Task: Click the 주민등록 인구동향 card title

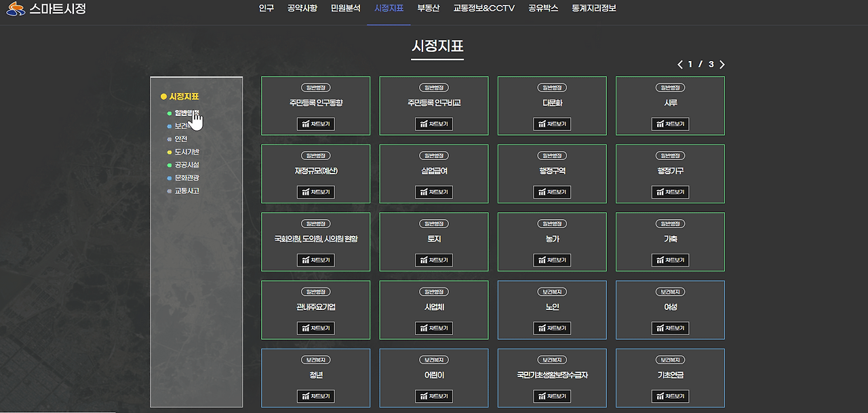Action: [x=315, y=103]
